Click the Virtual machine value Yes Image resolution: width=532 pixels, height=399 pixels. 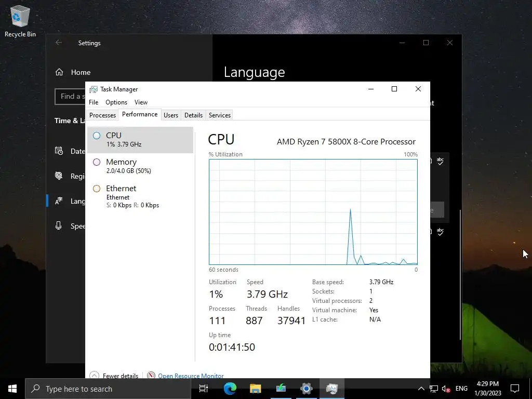tap(374, 310)
